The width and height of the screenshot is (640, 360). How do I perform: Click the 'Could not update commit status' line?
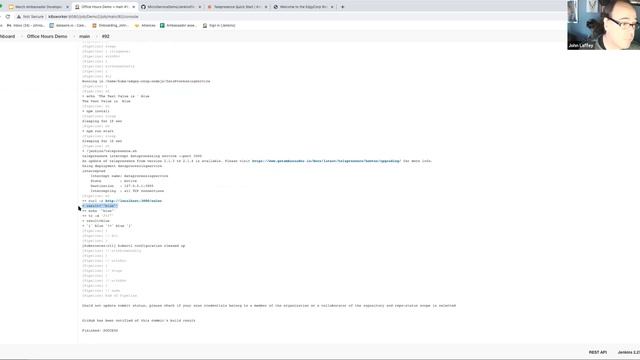click(269, 306)
